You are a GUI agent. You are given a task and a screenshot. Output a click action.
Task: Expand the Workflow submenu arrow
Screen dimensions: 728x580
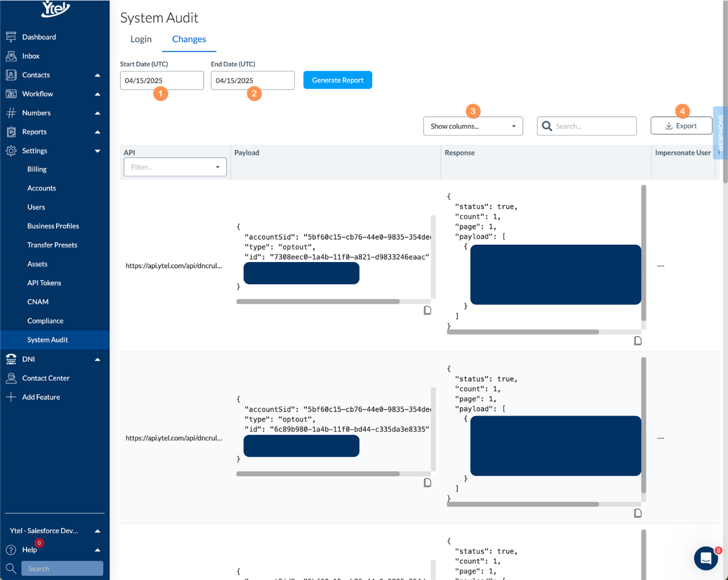tap(98, 94)
